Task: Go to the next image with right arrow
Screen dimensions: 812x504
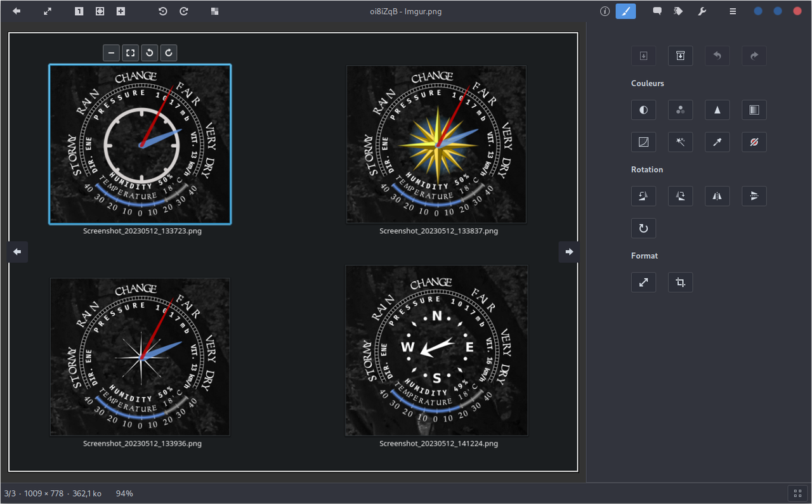Action: (x=569, y=252)
